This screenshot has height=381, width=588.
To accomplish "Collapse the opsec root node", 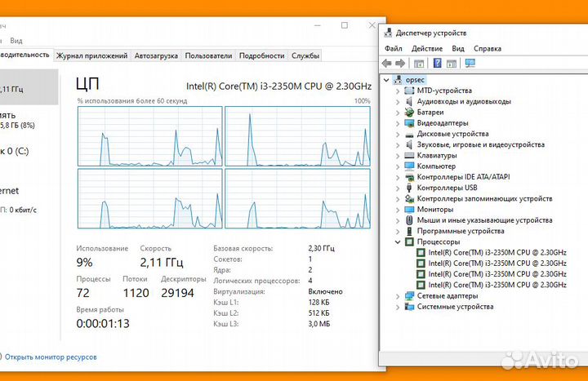I will 386,80.
